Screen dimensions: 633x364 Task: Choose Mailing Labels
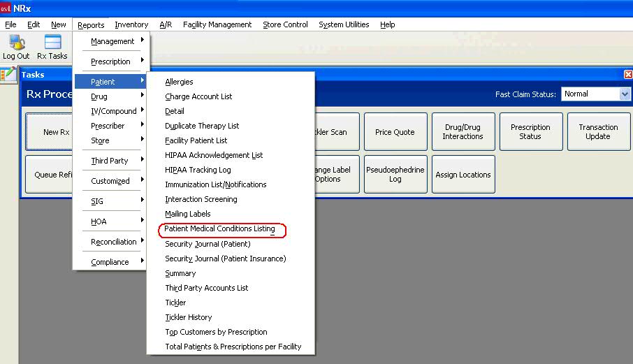[x=231, y=214]
